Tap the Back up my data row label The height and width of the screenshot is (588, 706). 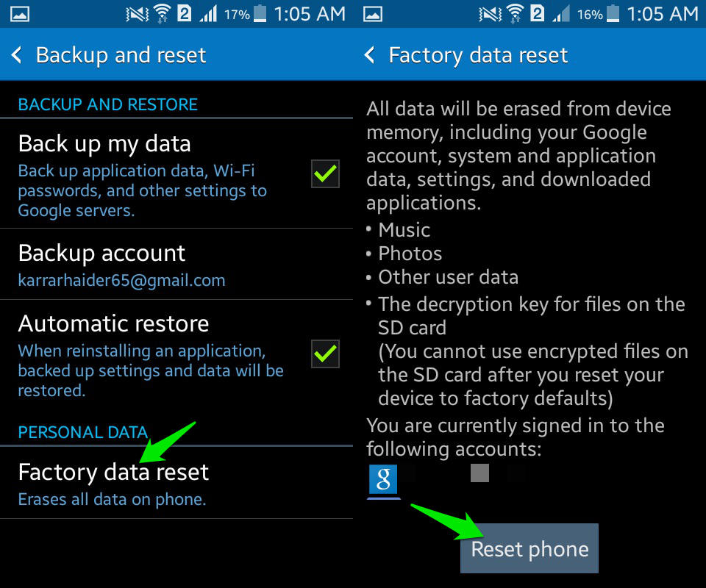point(104,143)
